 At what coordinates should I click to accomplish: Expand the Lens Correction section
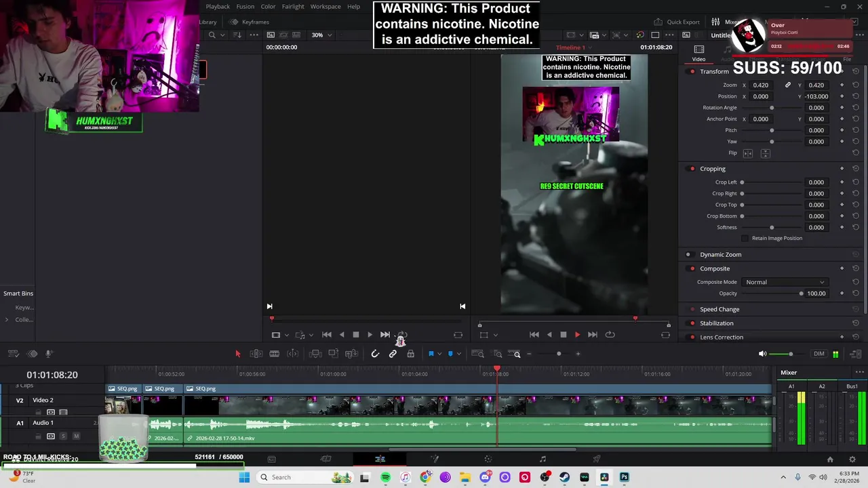(x=722, y=337)
